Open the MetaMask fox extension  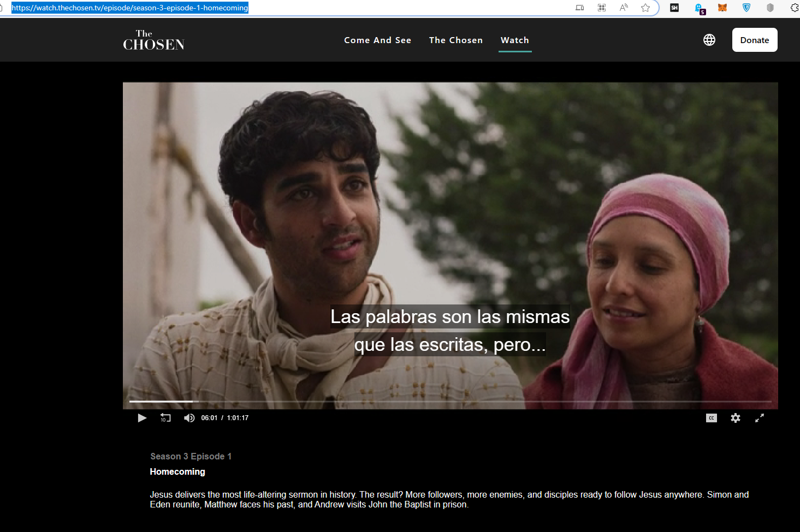pyautogui.click(x=722, y=8)
